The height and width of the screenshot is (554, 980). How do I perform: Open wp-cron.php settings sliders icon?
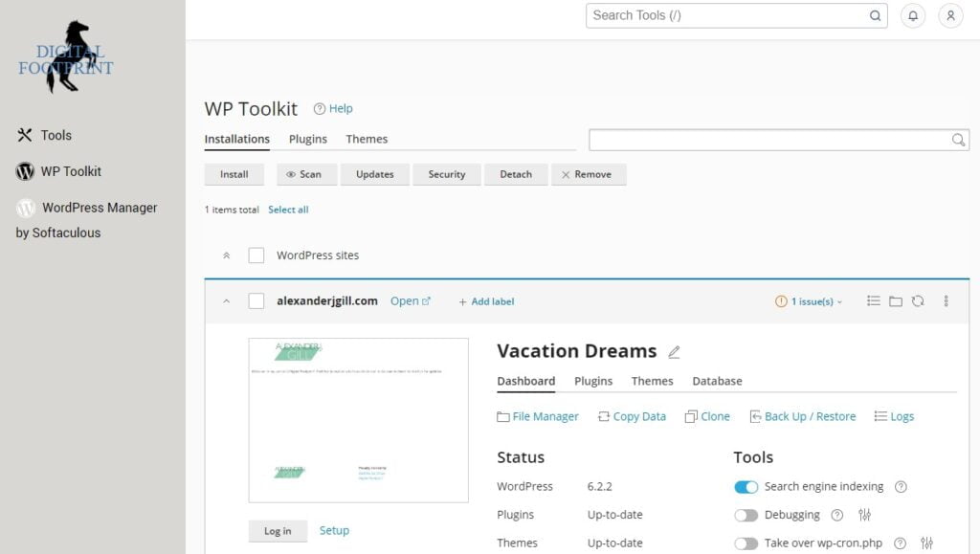coord(926,543)
